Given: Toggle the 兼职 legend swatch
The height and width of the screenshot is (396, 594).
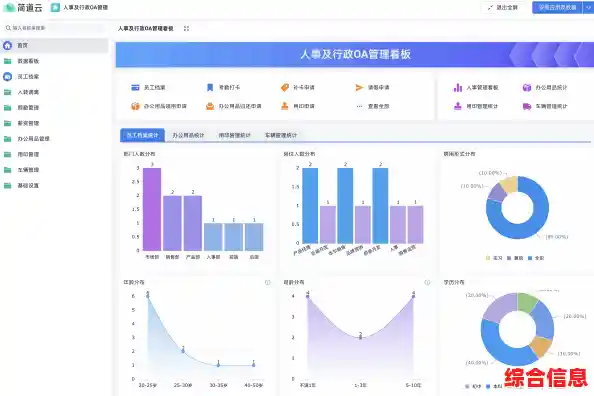Looking at the screenshot, I should coord(509,258).
